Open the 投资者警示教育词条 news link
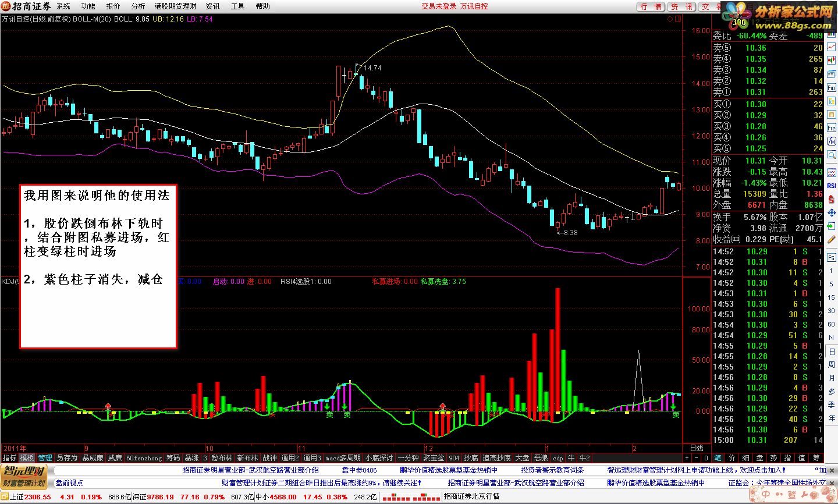 pyautogui.click(x=552, y=470)
